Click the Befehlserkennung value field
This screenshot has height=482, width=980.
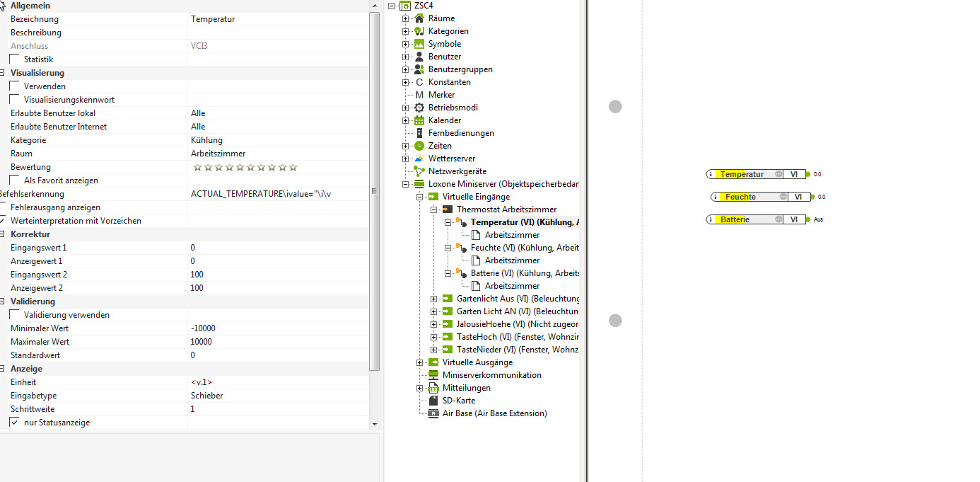tap(278, 194)
